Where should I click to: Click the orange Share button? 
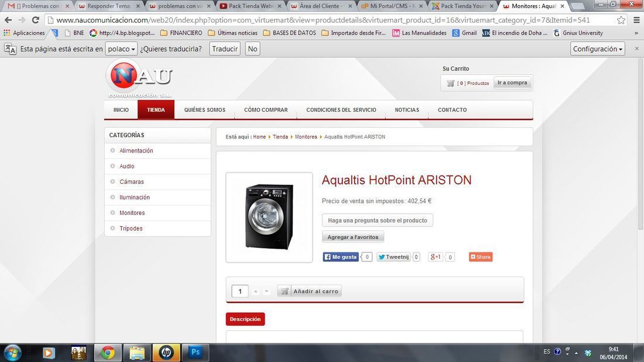click(481, 257)
